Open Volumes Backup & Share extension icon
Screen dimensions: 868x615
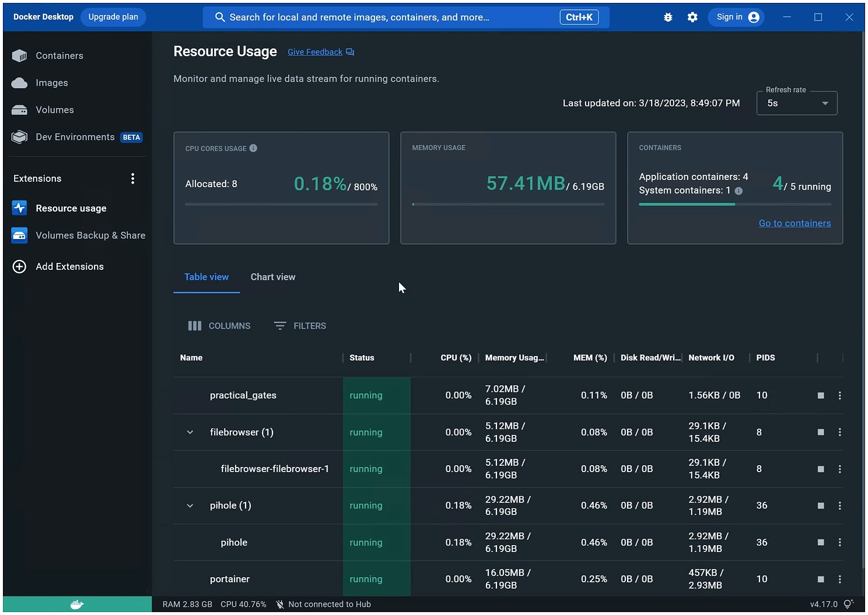tap(19, 236)
